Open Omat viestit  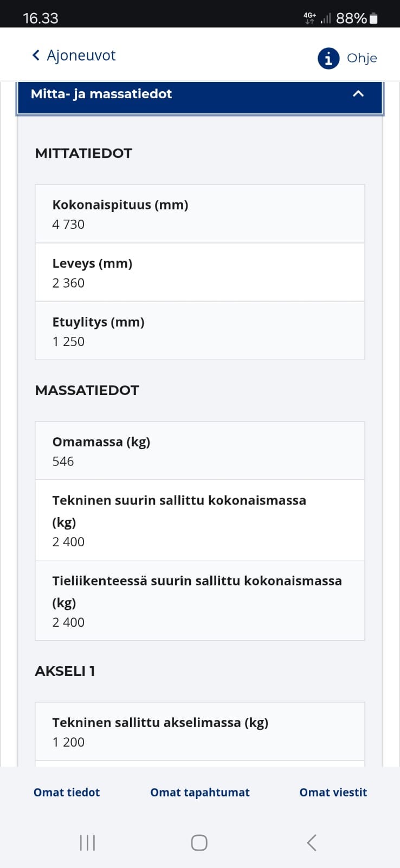(333, 793)
